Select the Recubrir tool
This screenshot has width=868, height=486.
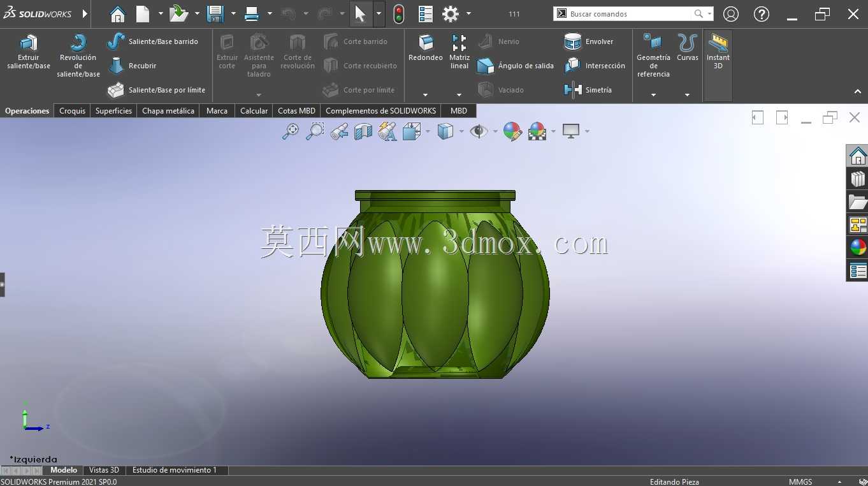pyautogui.click(x=133, y=66)
